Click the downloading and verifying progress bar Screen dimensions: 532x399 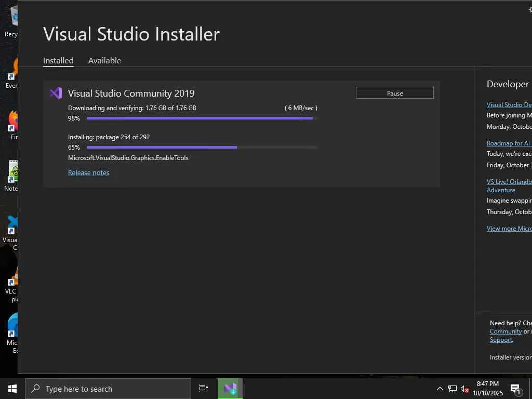(x=202, y=118)
